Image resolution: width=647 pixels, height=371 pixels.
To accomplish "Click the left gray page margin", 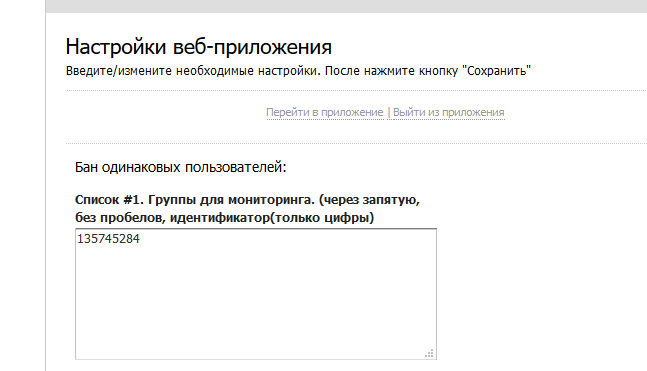I will tap(23, 186).
